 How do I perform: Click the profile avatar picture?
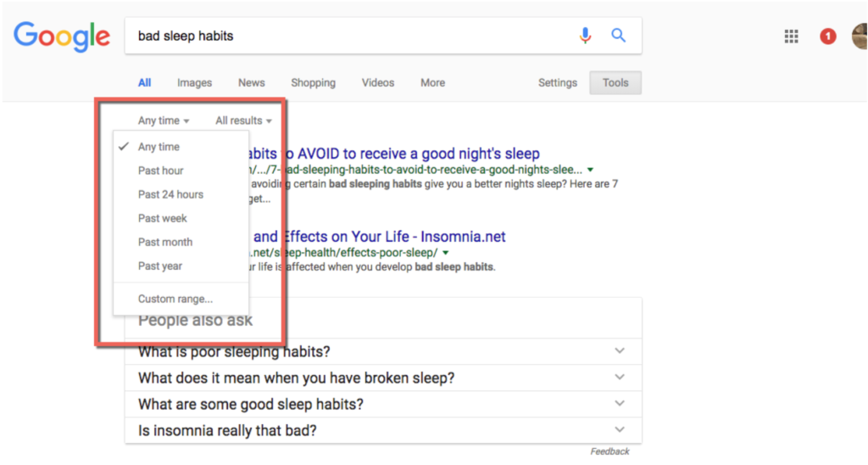(860, 36)
